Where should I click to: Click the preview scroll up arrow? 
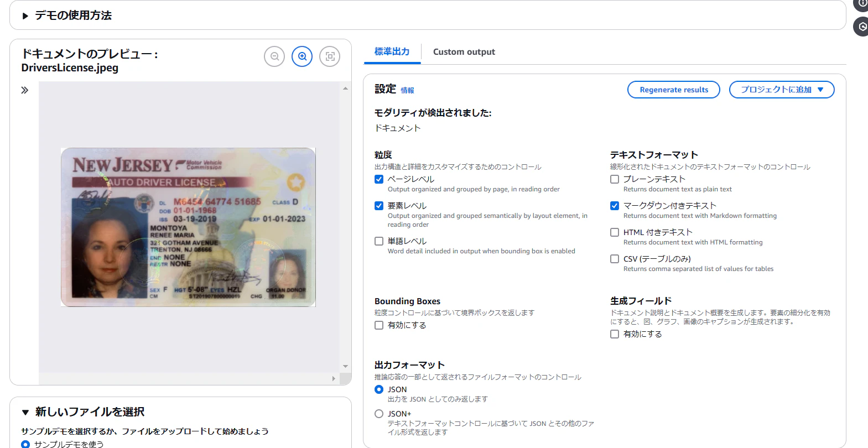point(345,88)
